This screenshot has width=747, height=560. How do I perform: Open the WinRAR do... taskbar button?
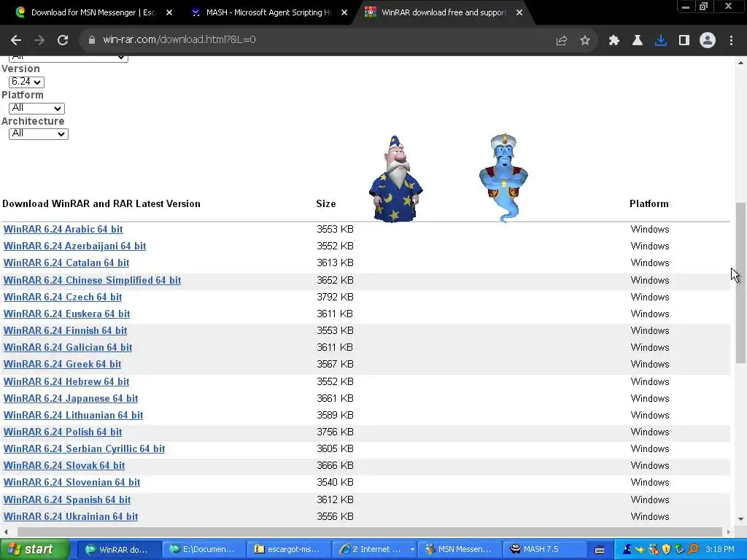click(119, 550)
